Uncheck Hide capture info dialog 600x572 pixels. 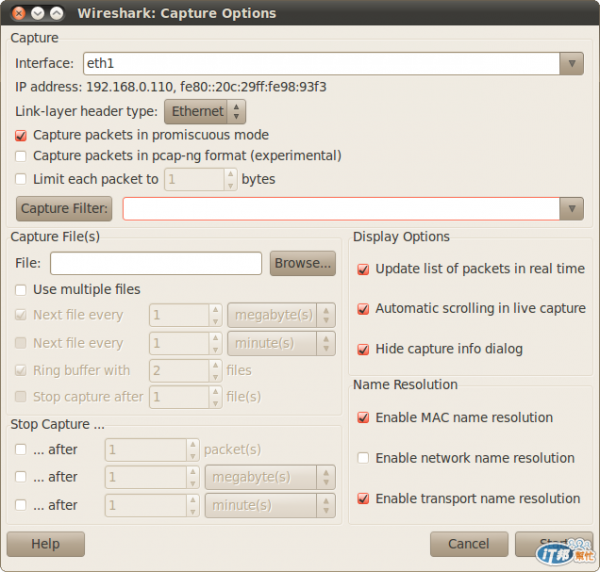tap(363, 349)
